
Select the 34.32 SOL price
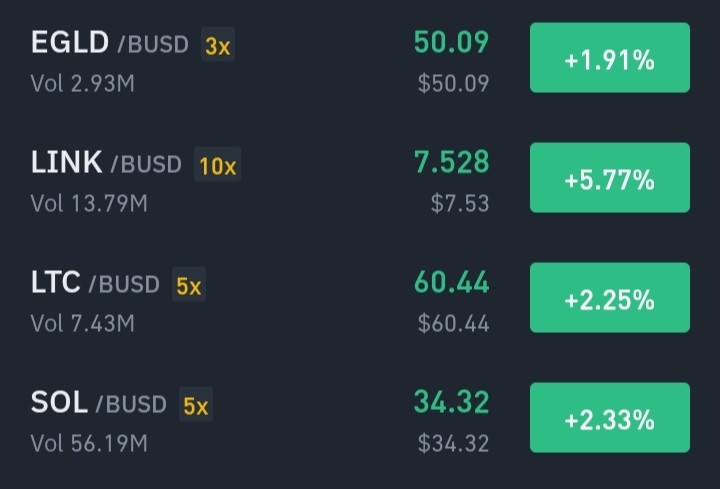tap(451, 402)
